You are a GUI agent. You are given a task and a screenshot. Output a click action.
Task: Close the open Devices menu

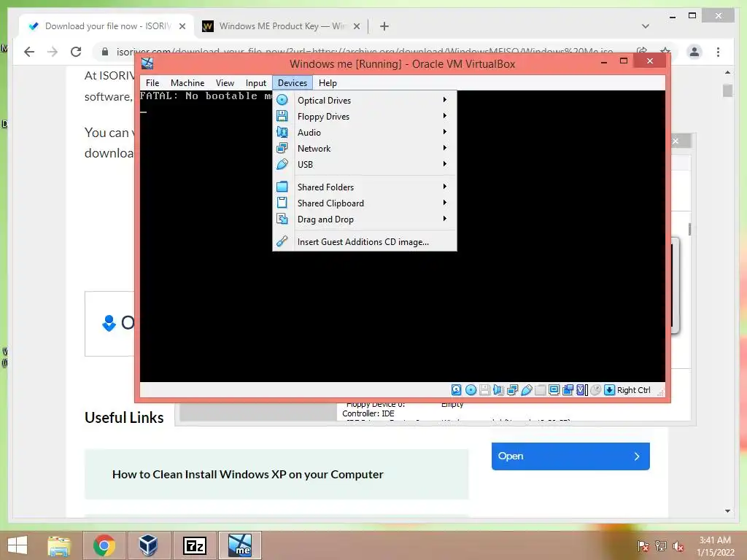pyautogui.click(x=293, y=83)
